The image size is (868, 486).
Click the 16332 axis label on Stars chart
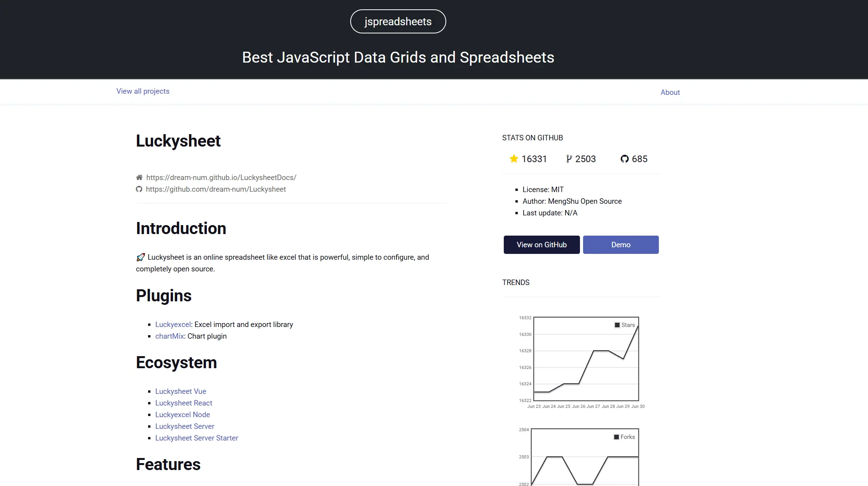525,318
